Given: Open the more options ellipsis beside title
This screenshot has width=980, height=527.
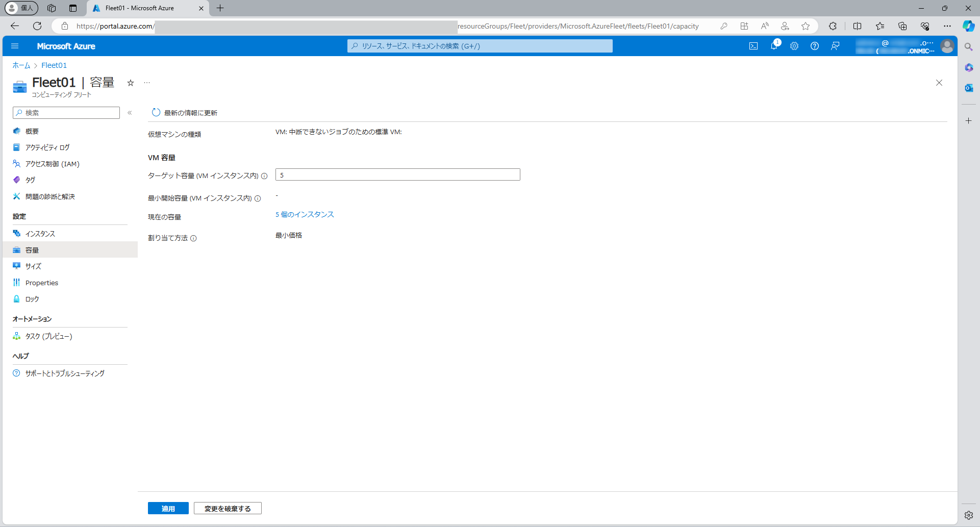Looking at the screenshot, I should pos(147,83).
